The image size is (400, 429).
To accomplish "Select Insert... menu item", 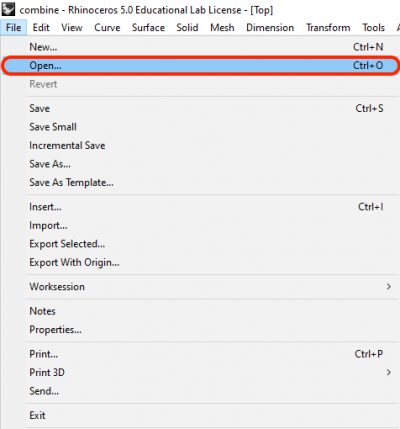I will tap(200, 207).
